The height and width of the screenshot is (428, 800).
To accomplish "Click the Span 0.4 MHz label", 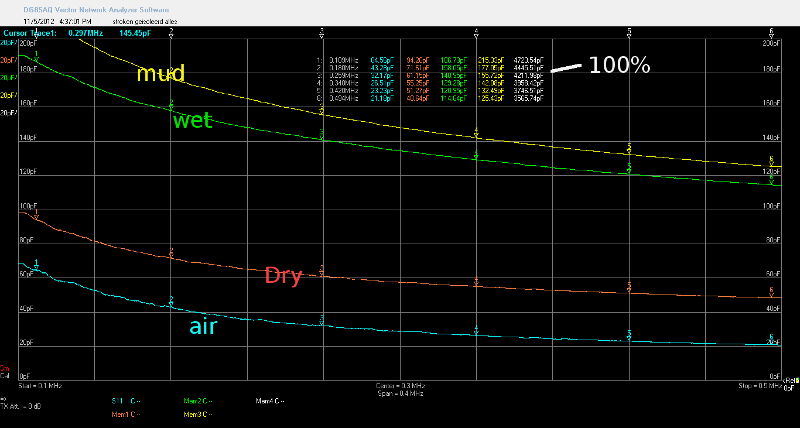I will point(397,391).
